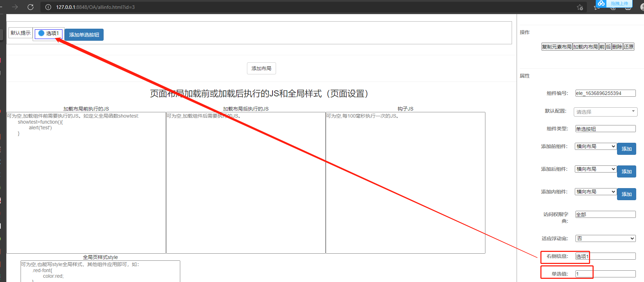Focus the 组件编号 input field
The height and width of the screenshot is (282, 644).
(605, 93)
